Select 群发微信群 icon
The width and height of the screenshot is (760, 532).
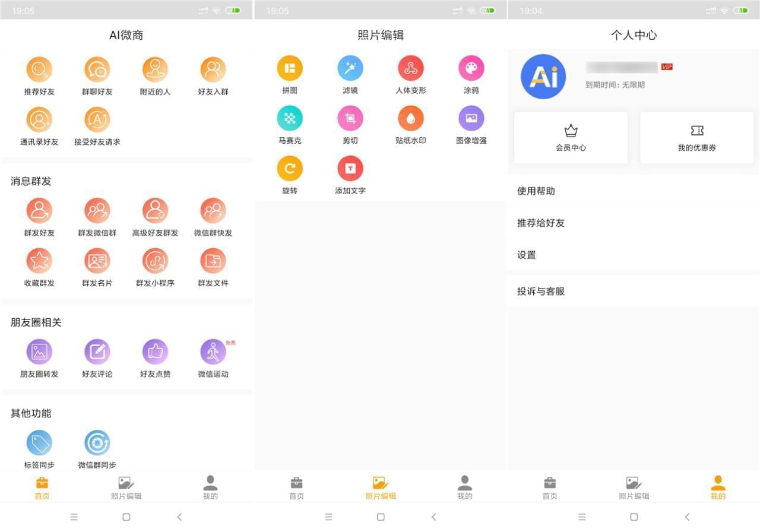pos(97,210)
